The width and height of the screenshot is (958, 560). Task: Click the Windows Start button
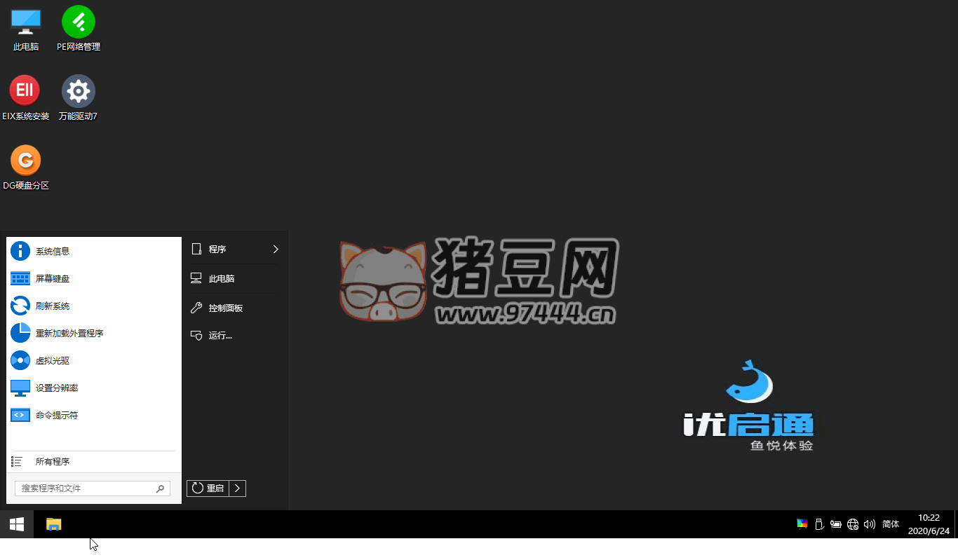click(17, 524)
